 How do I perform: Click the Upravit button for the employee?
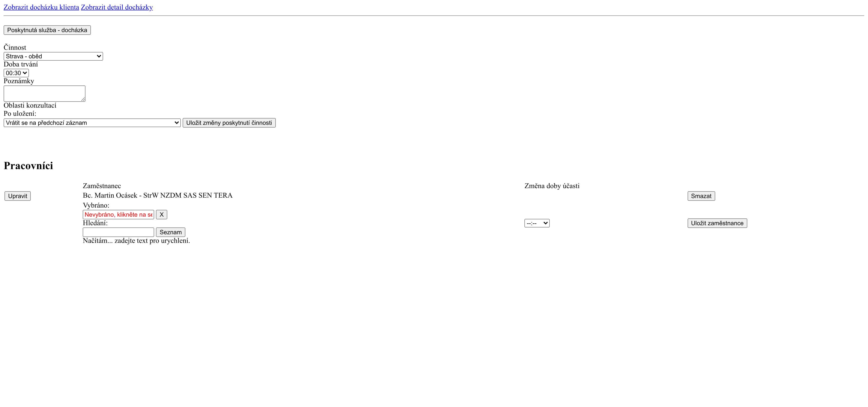pos(18,196)
